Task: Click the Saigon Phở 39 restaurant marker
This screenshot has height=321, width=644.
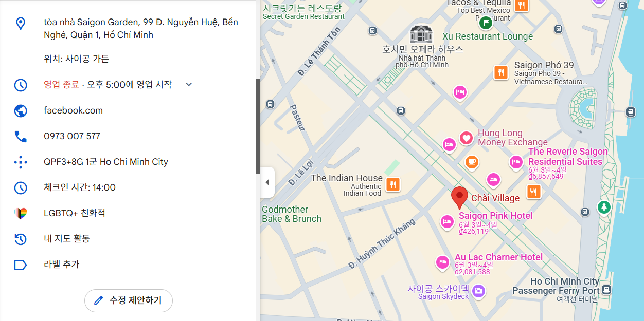Action: (x=500, y=72)
